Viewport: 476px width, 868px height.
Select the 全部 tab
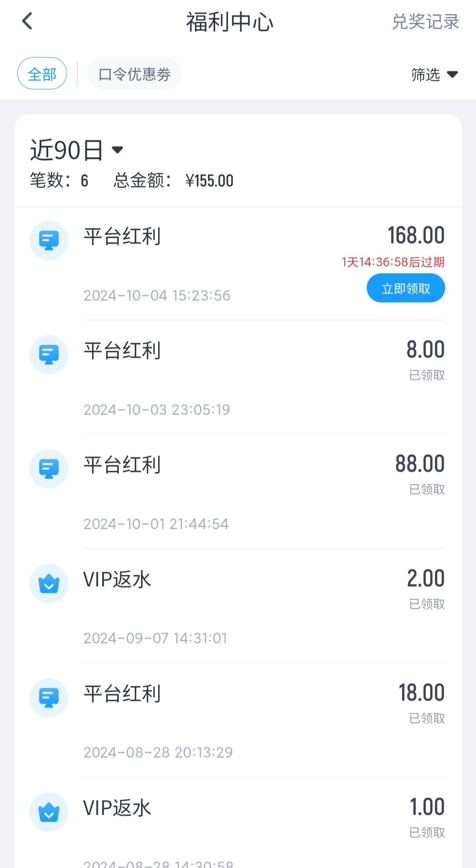coord(42,74)
